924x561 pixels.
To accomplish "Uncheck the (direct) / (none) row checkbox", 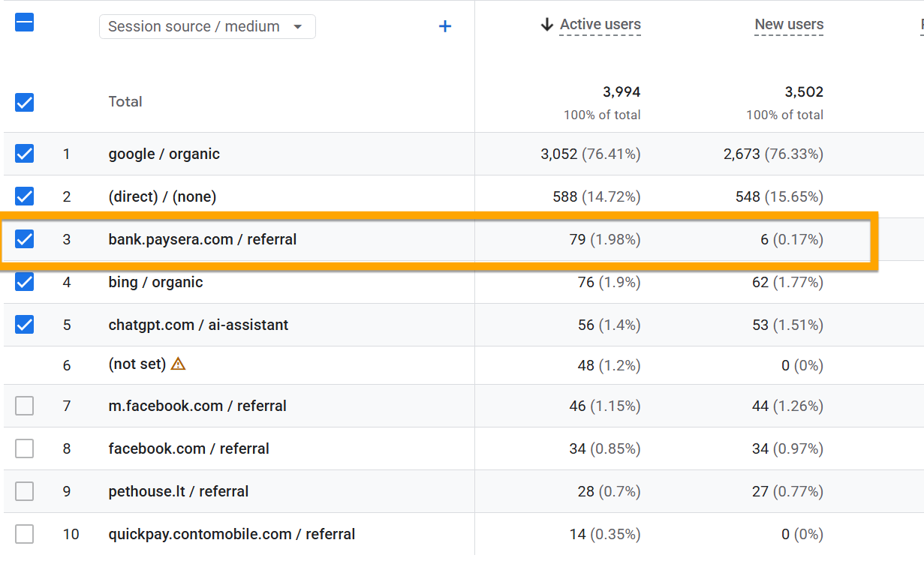I will (x=25, y=196).
